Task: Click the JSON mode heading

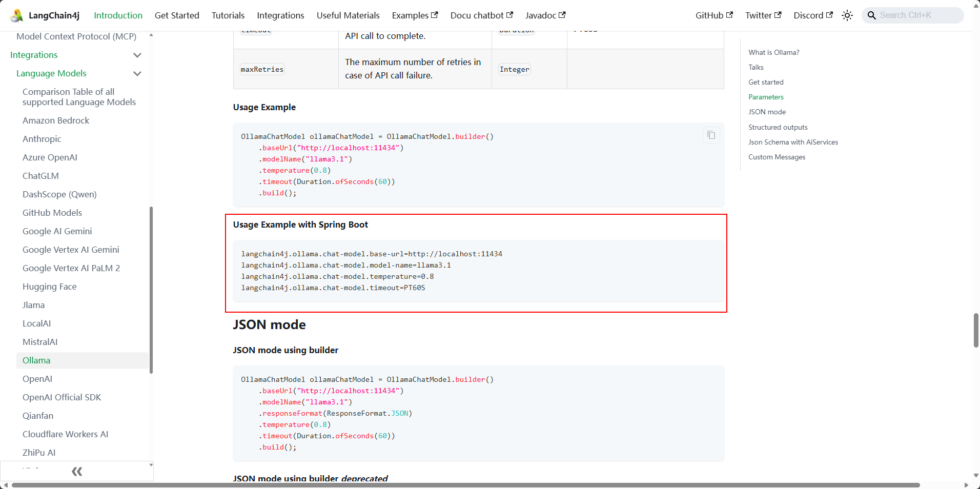Action: coord(269,324)
